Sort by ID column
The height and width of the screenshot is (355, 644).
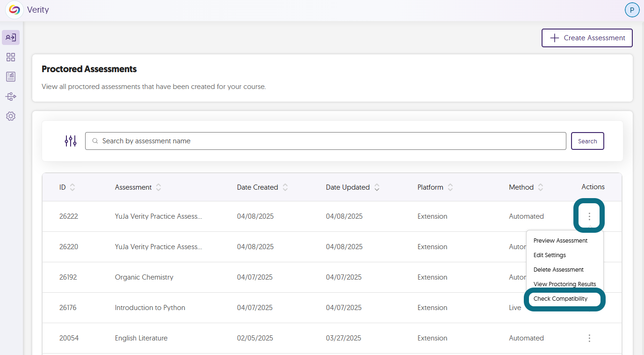click(72, 187)
